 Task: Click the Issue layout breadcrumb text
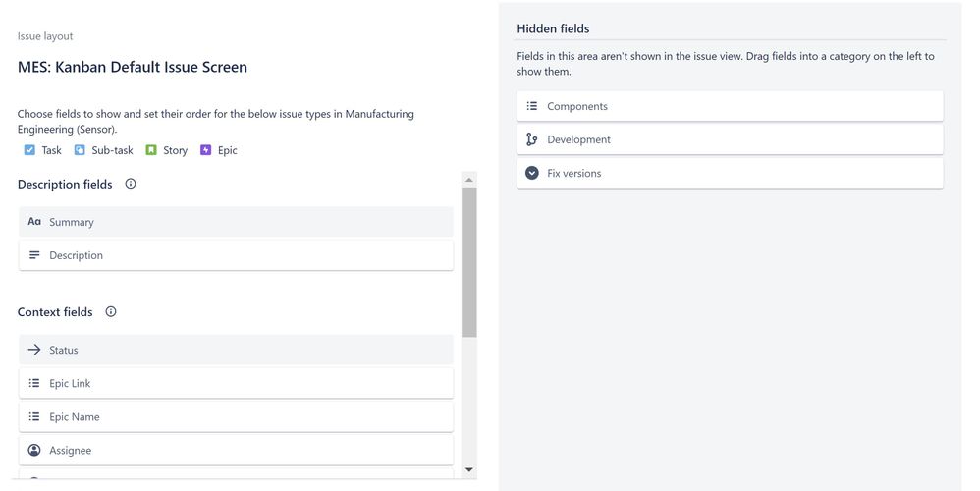point(45,36)
